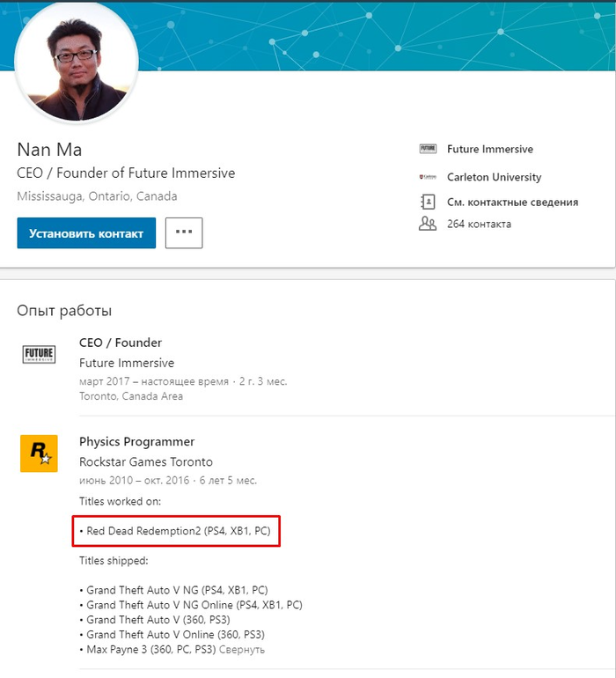This screenshot has width=616, height=678.
Task: Open Future Immersive logo in experience section
Action: point(39,354)
